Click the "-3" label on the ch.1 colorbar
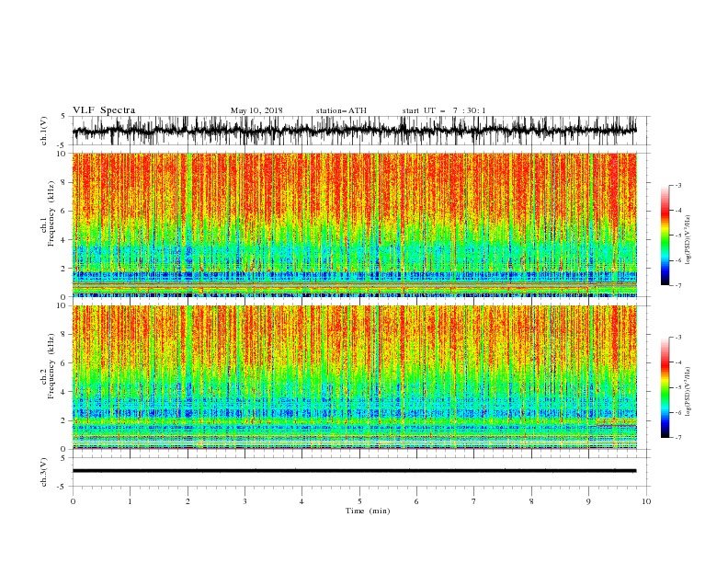 click(x=678, y=185)
